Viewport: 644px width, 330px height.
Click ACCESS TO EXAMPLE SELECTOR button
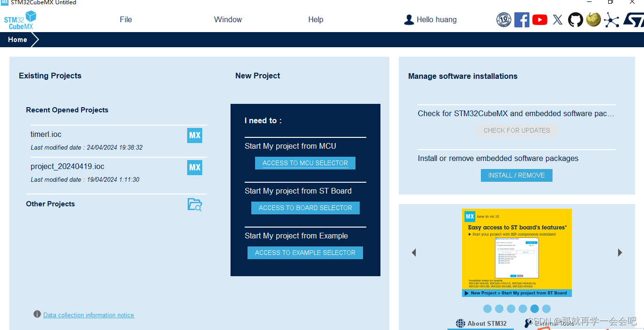[x=305, y=253]
